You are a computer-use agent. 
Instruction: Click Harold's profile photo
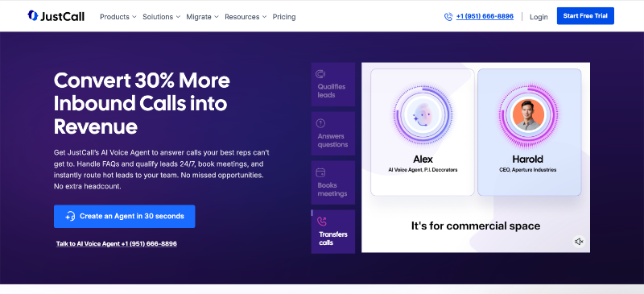(528, 114)
